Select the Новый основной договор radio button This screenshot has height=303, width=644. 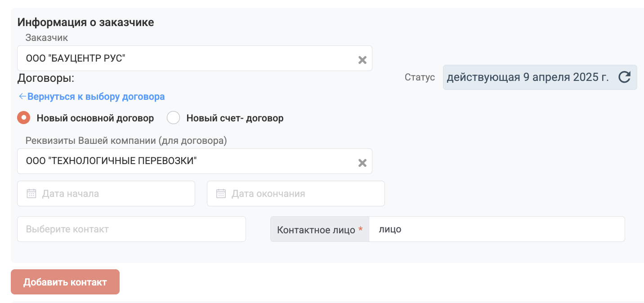[x=24, y=118]
